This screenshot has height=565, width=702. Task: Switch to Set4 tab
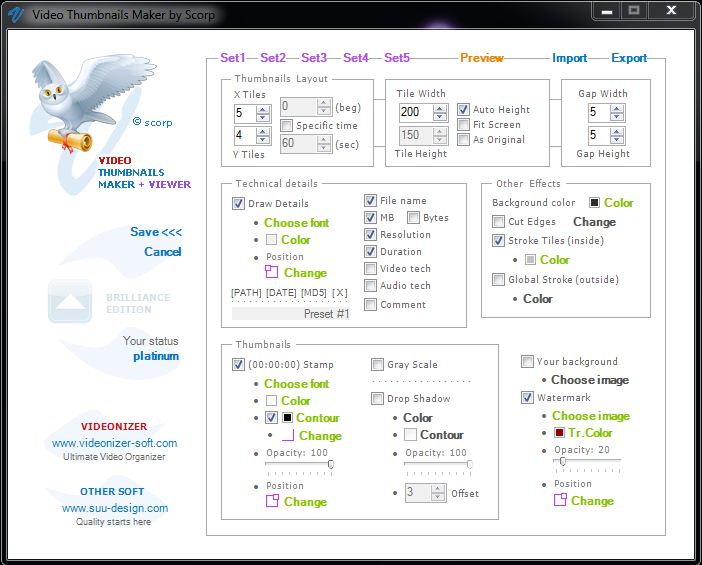tap(356, 58)
